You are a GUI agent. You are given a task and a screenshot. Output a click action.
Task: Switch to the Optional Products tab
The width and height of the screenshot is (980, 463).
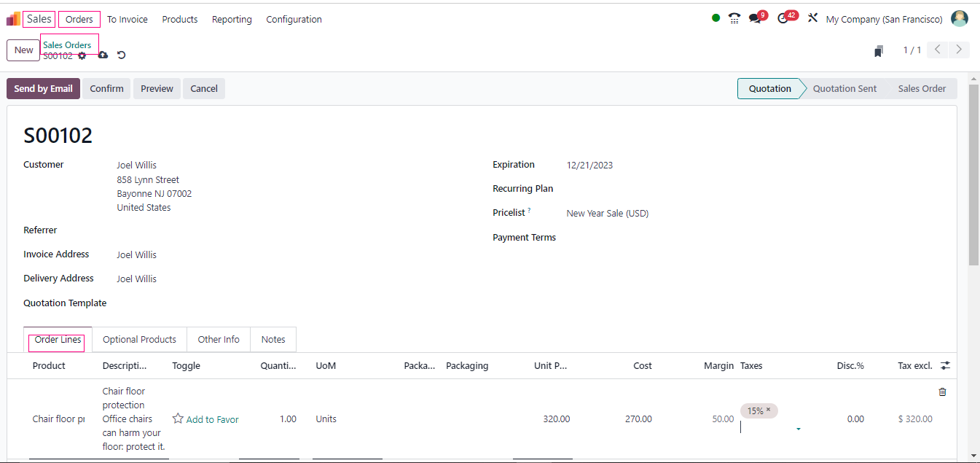pyautogui.click(x=139, y=340)
